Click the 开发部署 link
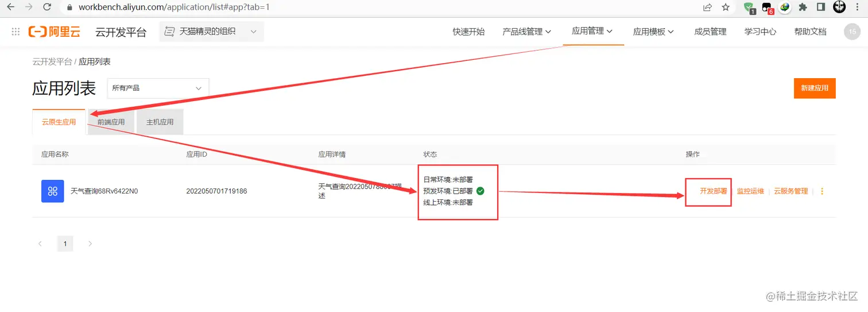 pos(713,191)
